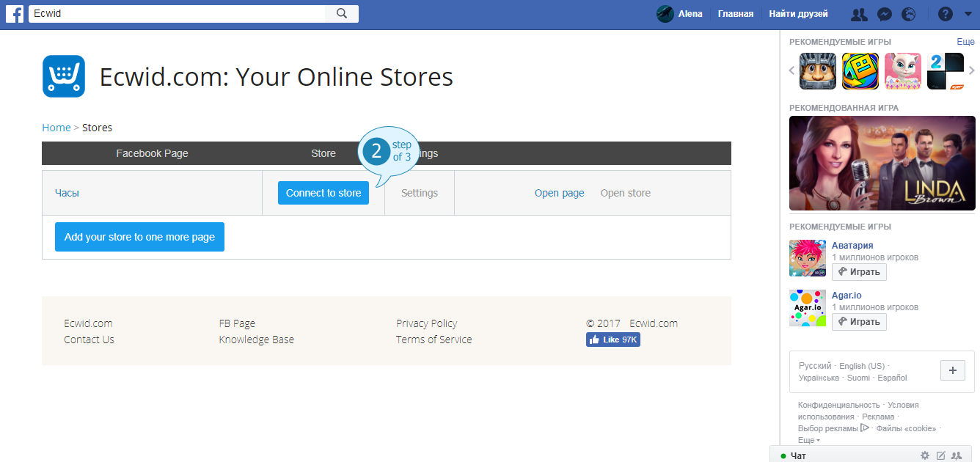The height and width of the screenshot is (462, 980).
Task: Switch language to Español
Action: [892, 378]
